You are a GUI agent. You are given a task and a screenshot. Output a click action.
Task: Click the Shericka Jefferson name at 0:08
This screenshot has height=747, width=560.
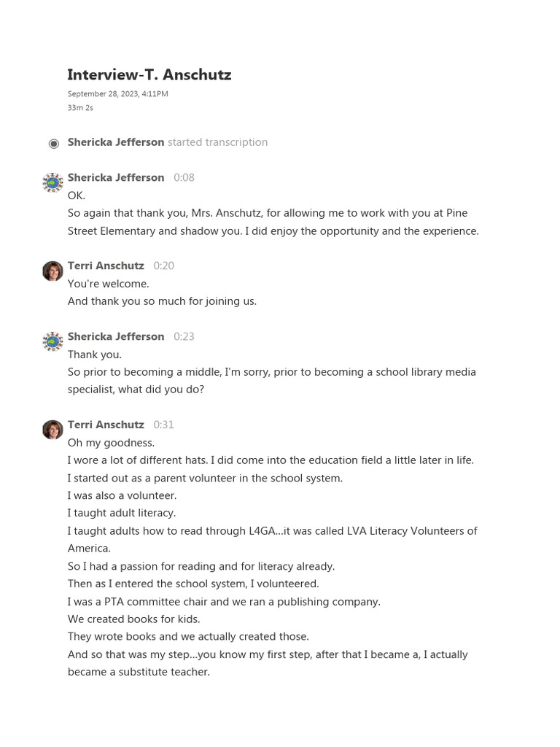[x=116, y=178]
